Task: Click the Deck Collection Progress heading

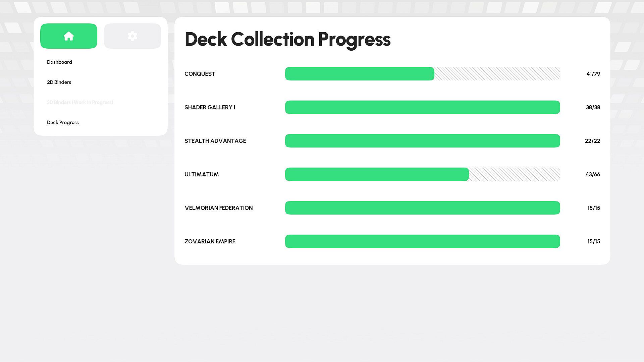Action: pos(287,39)
